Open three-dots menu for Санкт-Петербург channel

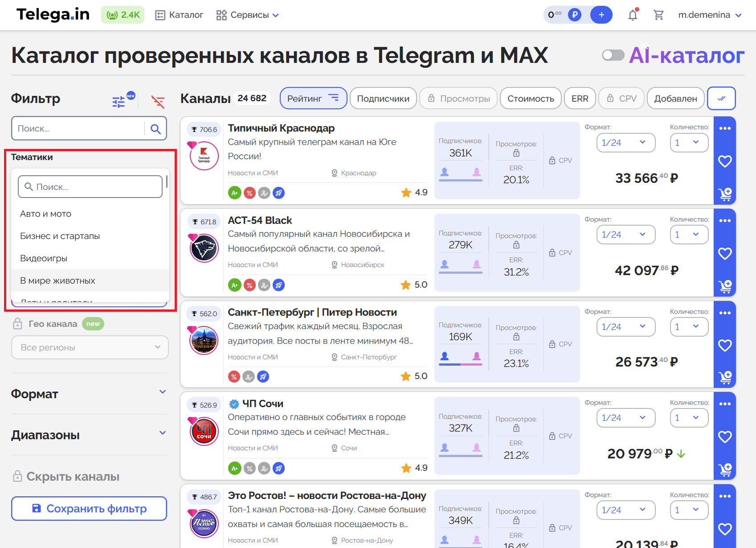tap(725, 312)
